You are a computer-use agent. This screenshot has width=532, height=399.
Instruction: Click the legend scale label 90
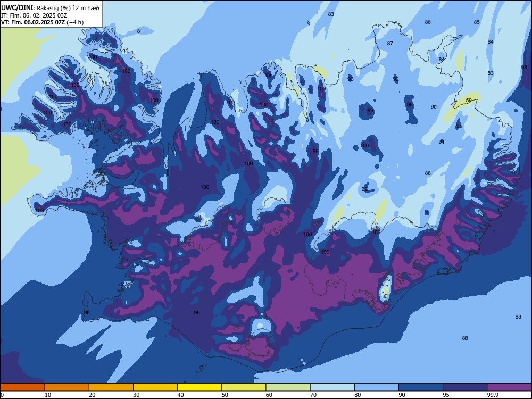[402, 395]
